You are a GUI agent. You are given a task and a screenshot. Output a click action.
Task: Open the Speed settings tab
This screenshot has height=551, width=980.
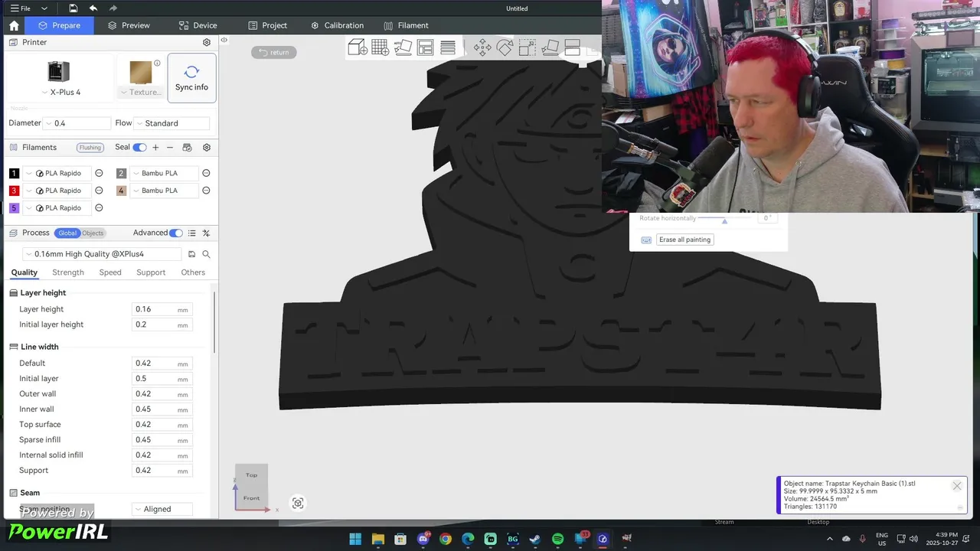click(110, 272)
